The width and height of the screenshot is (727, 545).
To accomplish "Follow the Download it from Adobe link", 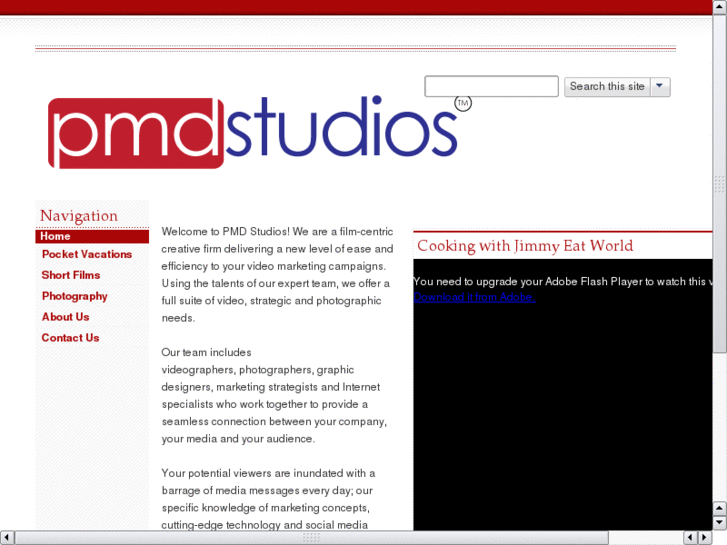I will coord(474,297).
